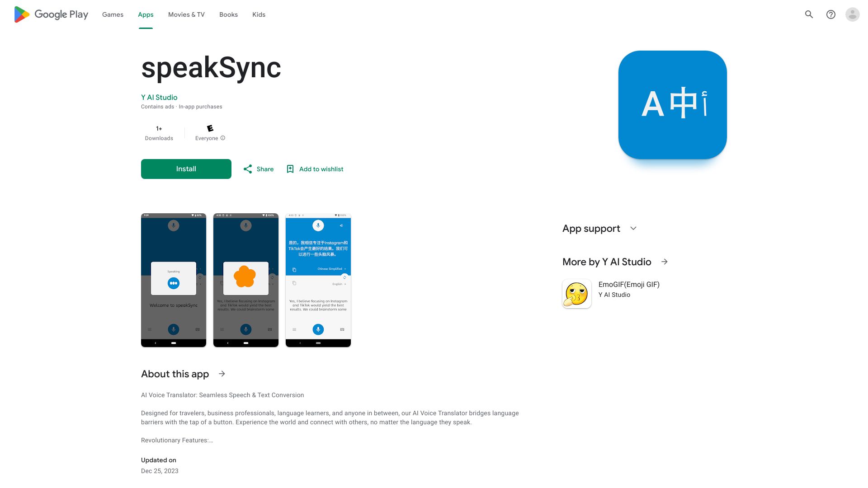Click More by Y AI Studio arrow
Screen dimensions: 868x488
(x=664, y=261)
